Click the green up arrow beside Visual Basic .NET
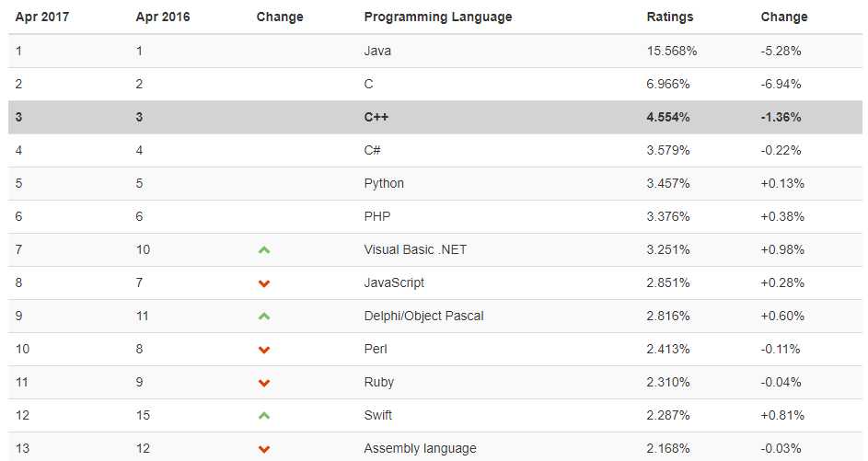 264,249
